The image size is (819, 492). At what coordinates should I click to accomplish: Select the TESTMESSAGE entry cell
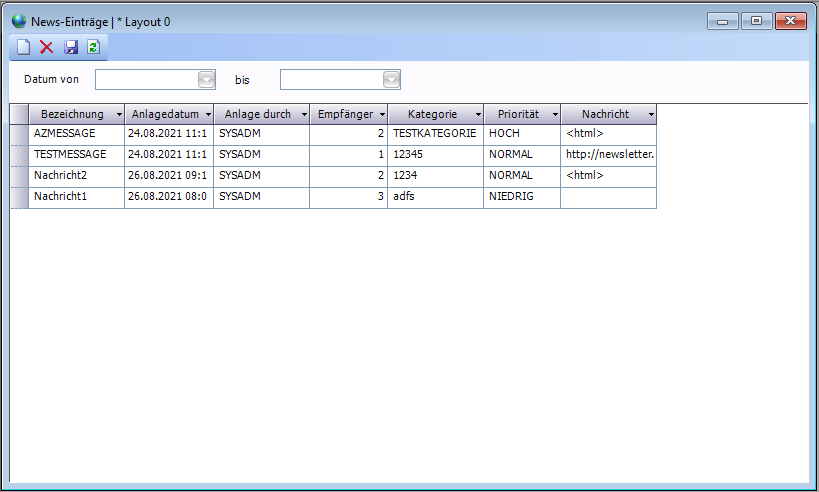point(76,155)
